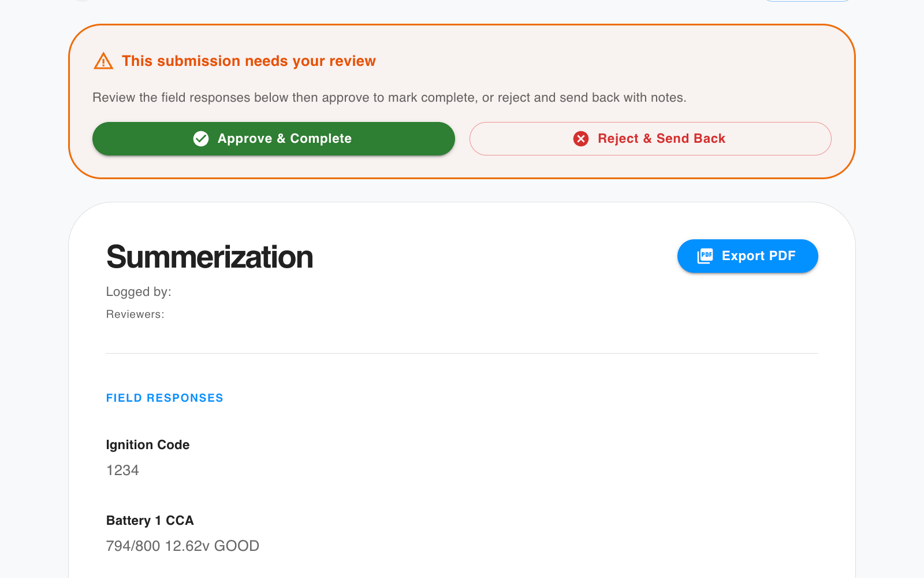Click the cross icon inside Reject & Send Back
This screenshot has width=924, height=578.
pos(581,139)
